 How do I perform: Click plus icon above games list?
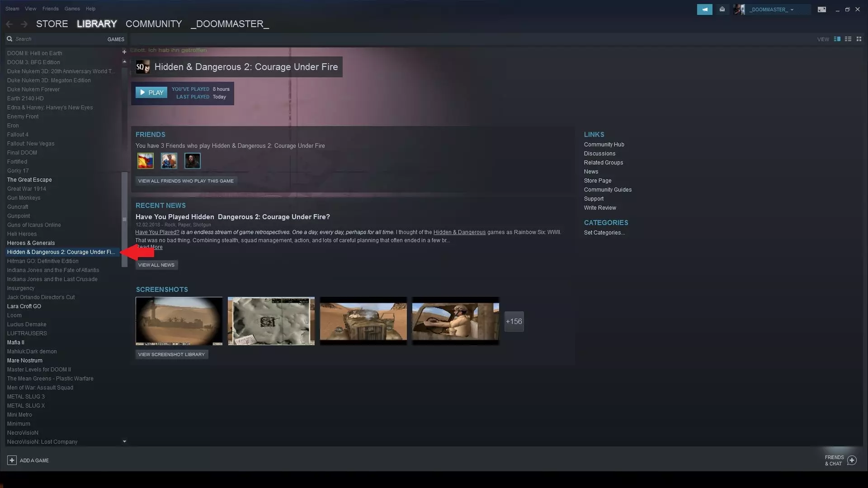click(124, 52)
